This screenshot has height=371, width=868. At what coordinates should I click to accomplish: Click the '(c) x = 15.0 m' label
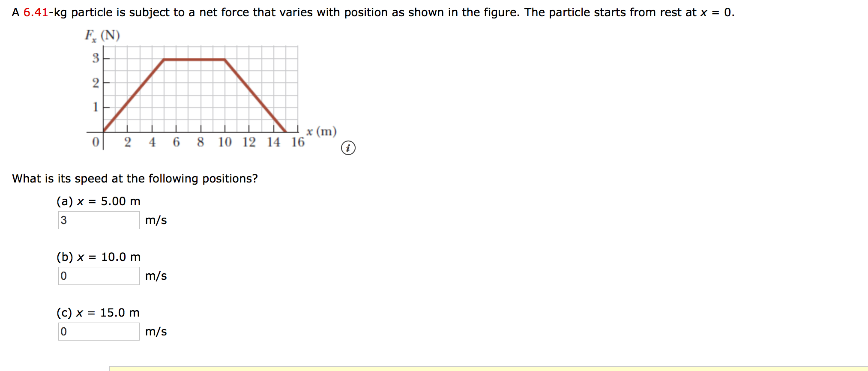(x=98, y=312)
